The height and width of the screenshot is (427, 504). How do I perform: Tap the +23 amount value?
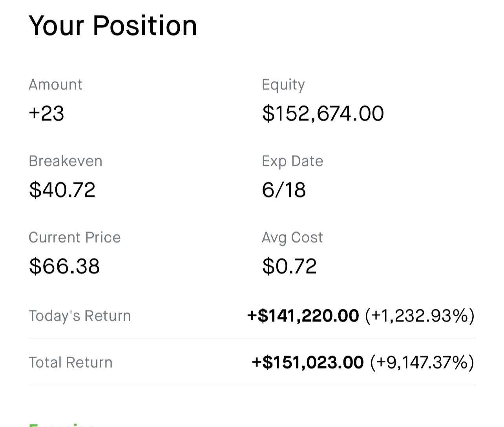(46, 113)
